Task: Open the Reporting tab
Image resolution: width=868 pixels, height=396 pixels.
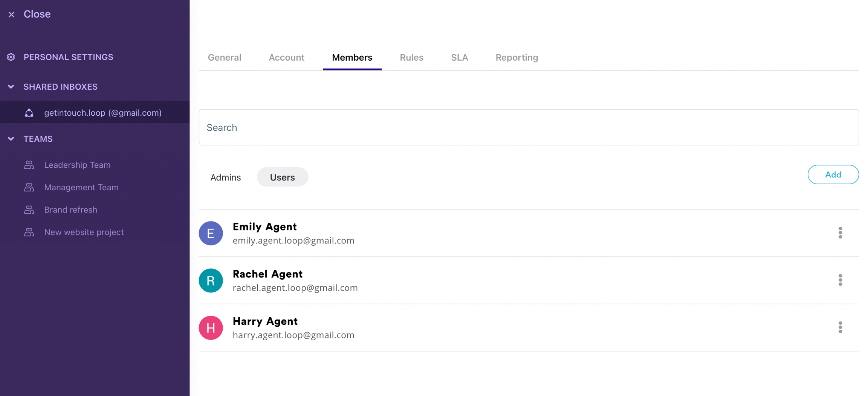Action: click(517, 57)
